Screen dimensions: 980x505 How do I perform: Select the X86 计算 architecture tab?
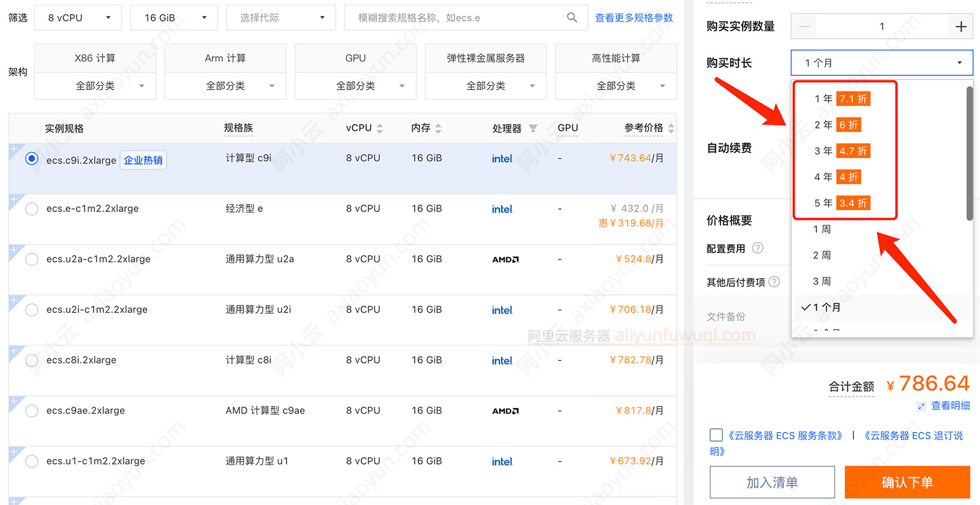tap(96, 58)
